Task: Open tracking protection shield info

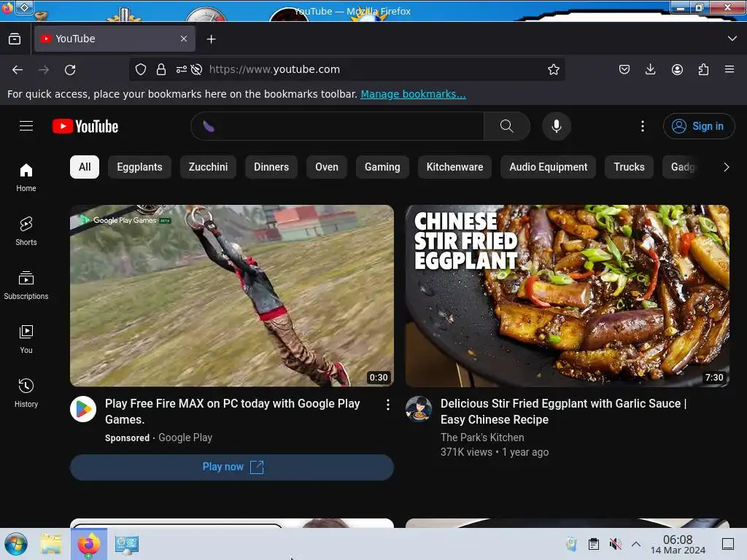Action: tap(141, 69)
